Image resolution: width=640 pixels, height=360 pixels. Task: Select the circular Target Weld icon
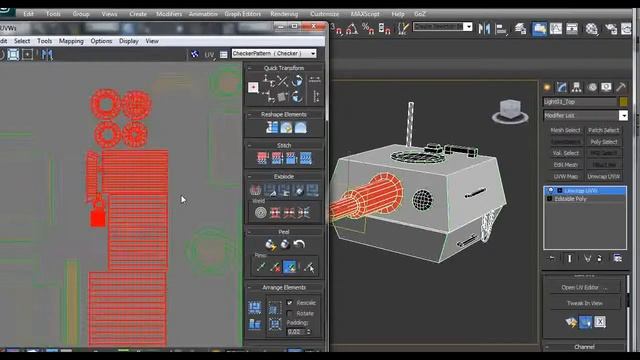coord(260,212)
